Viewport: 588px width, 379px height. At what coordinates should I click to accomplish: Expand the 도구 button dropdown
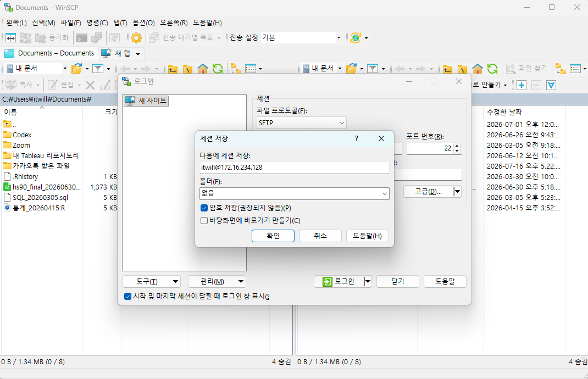175,282
